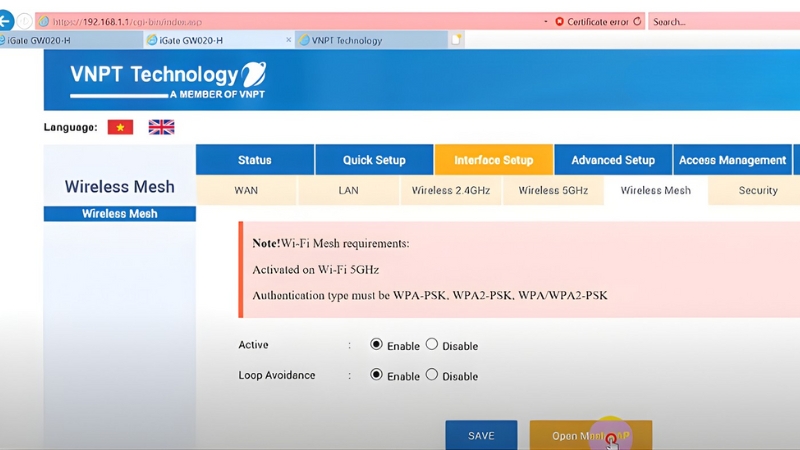Open the Access Management tab
Image resolution: width=800 pixels, height=450 pixels.
coord(732,160)
